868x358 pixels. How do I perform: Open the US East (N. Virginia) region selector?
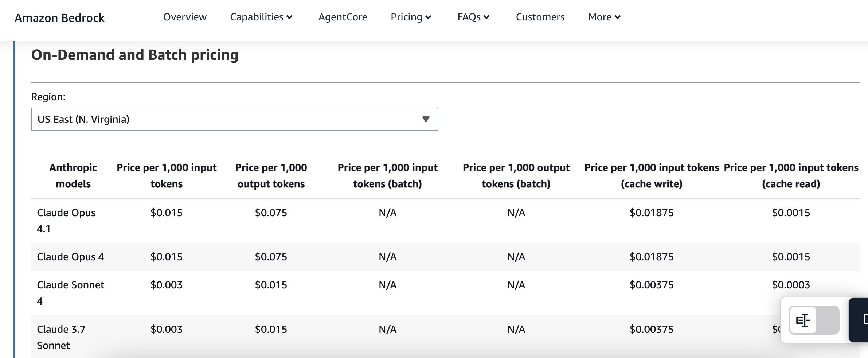coord(234,119)
